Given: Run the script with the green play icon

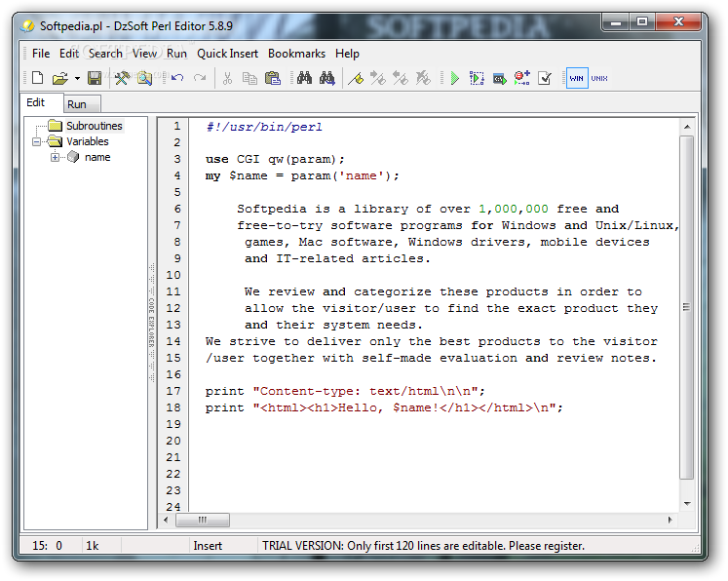Looking at the screenshot, I should (x=454, y=78).
